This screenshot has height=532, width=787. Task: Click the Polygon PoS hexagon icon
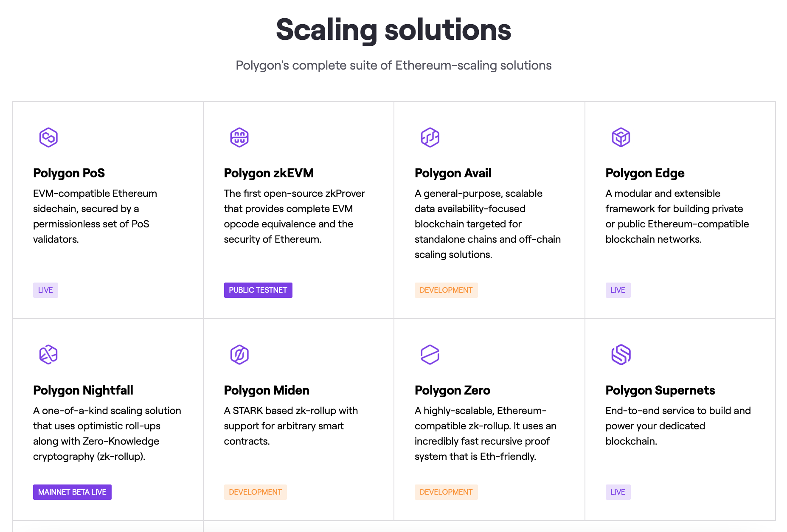point(48,137)
